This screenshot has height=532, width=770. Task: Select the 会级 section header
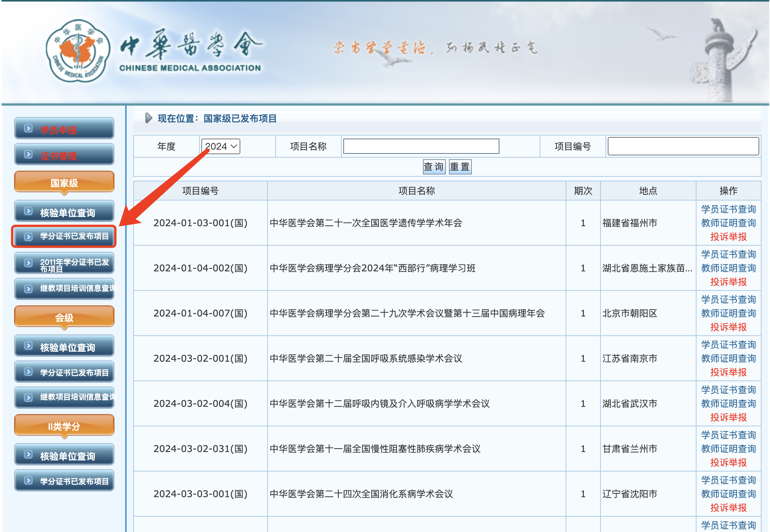coord(64,317)
